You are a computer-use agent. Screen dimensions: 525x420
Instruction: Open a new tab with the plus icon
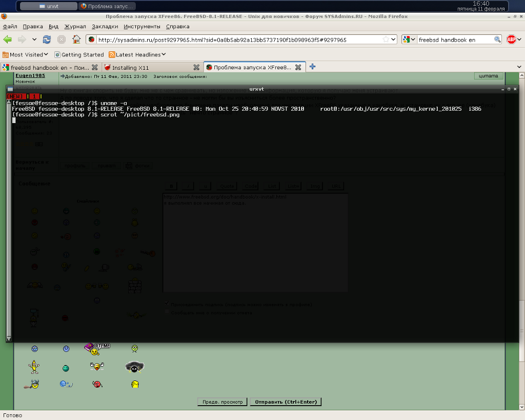312,67
